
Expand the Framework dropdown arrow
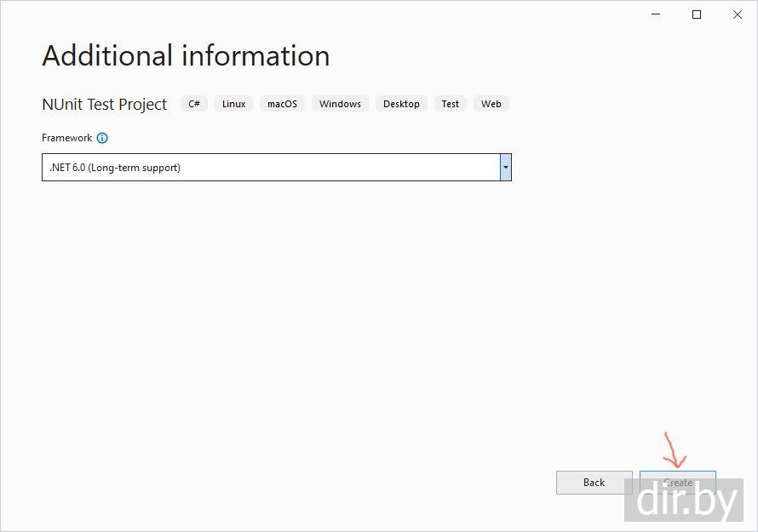(505, 168)
